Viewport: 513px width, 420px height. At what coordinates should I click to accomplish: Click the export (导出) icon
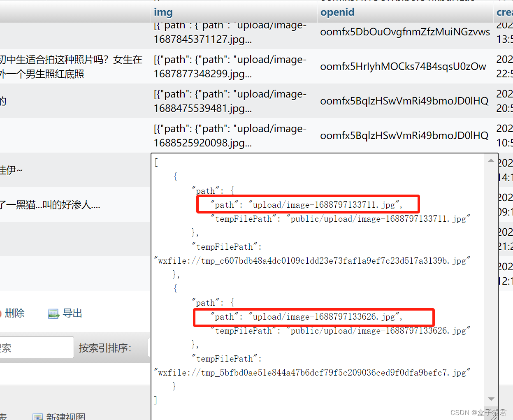pos(53,314)
